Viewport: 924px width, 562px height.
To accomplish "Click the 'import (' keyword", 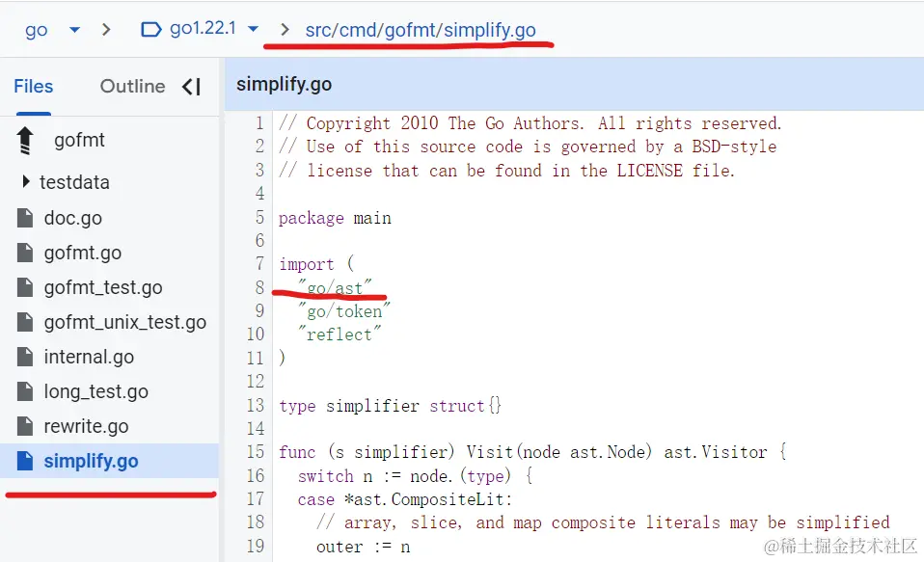I will click(316, 264).
